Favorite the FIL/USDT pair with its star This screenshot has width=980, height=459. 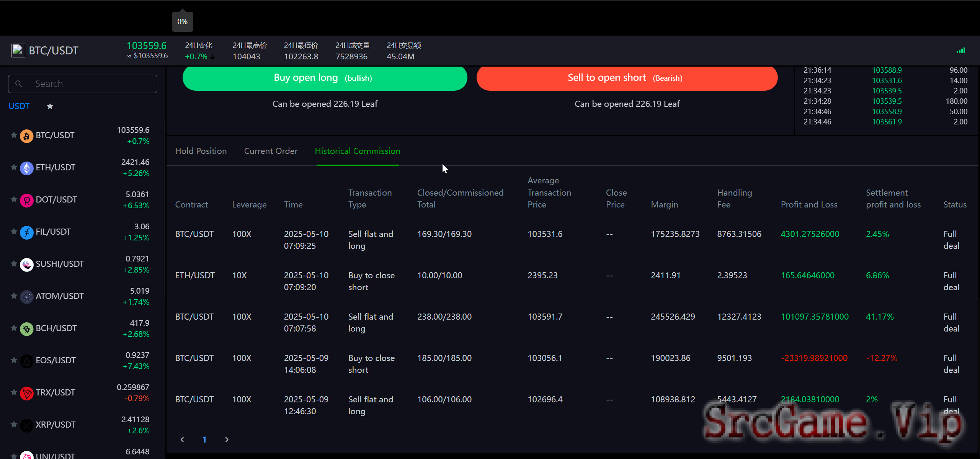[x=14, y=232]
